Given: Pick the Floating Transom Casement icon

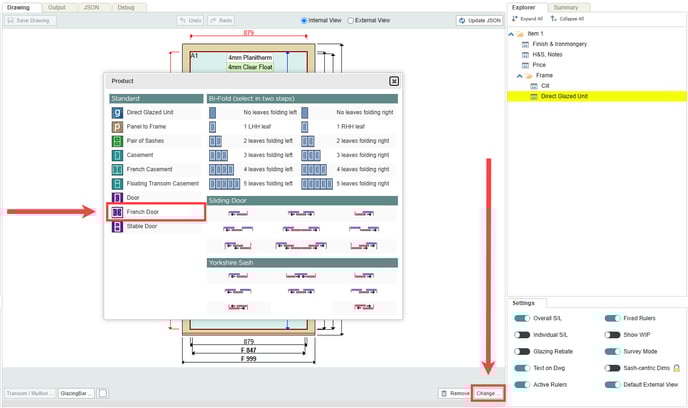Looking at the screenshot, I should tap(118, 184).
